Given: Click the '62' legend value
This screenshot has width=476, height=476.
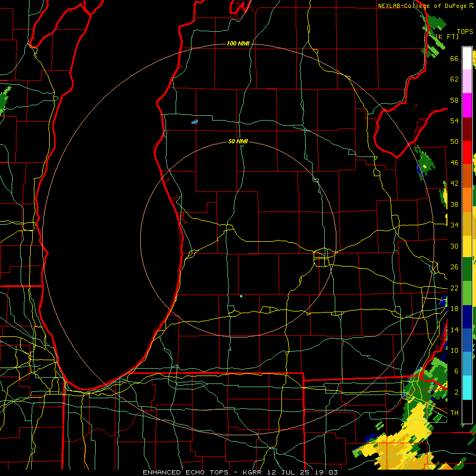Looking at the screenshot, I should 454,79.
